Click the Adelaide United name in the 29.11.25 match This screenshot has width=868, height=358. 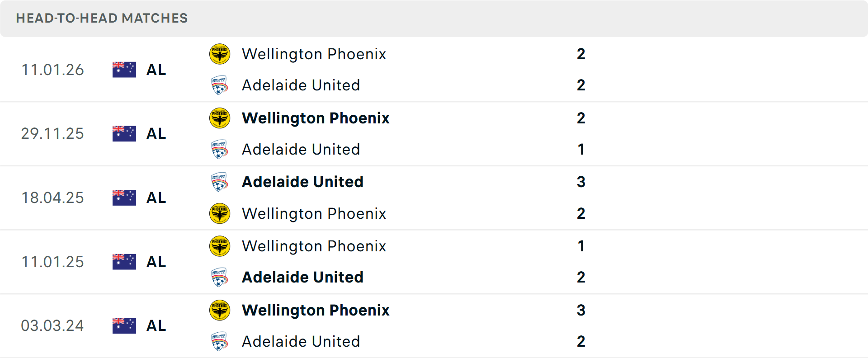click(301, 149)
